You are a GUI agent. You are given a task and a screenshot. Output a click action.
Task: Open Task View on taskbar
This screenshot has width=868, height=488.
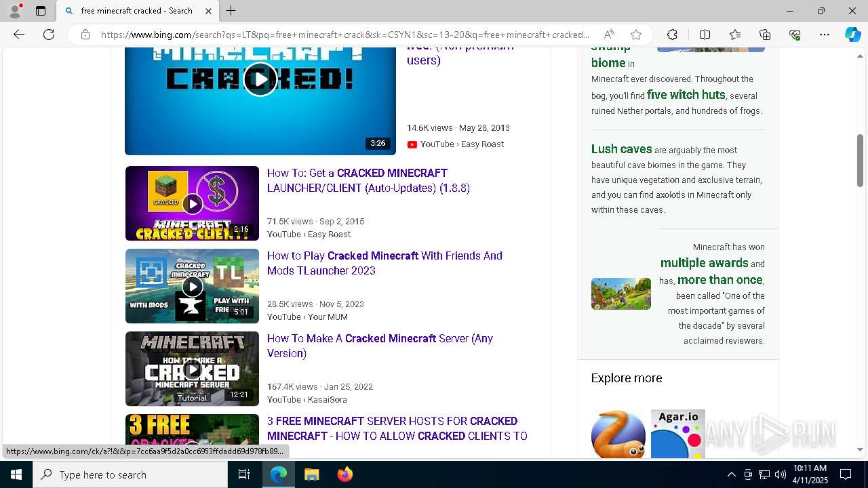244,474
